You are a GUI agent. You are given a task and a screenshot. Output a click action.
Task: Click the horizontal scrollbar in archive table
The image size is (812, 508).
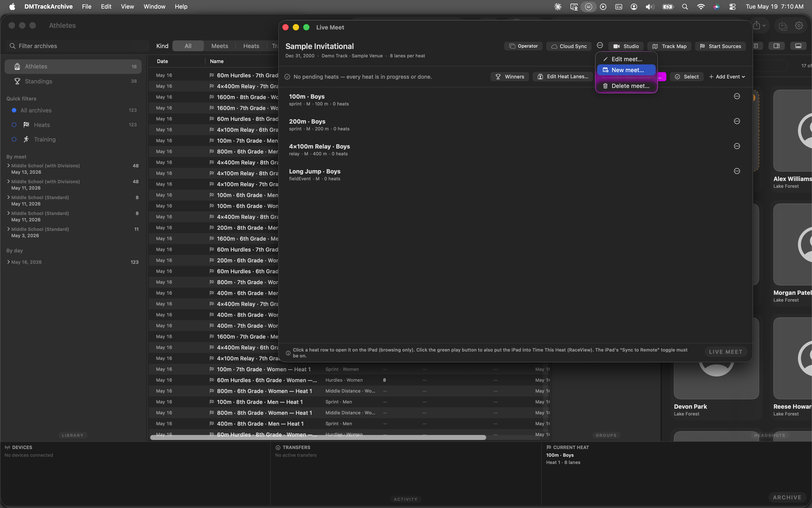click(x=318, y=437)
